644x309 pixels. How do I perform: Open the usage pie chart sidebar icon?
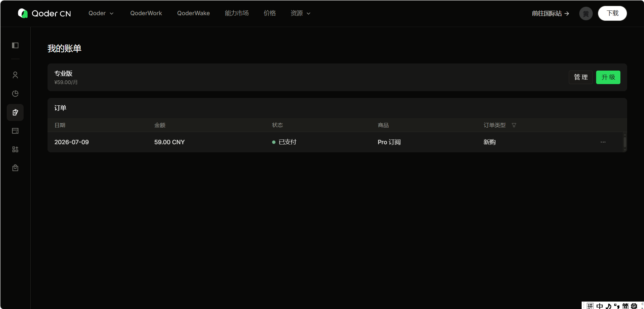[15, 94]
